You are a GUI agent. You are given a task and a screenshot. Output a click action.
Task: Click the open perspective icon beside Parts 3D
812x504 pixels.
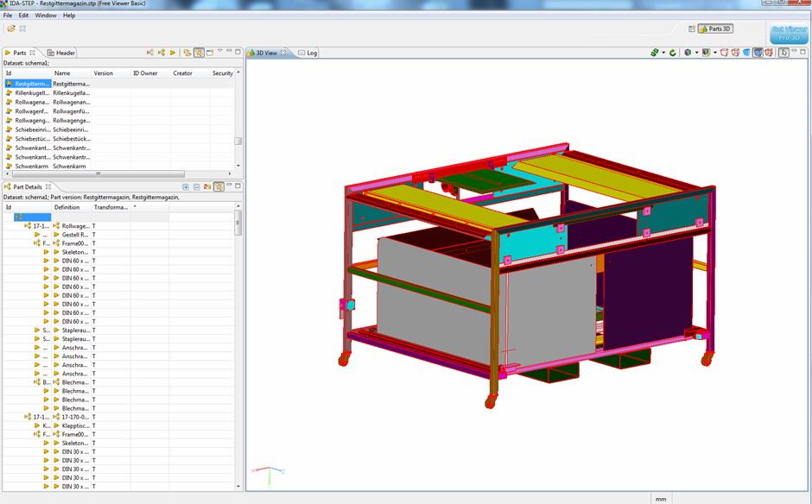point(692,28)
